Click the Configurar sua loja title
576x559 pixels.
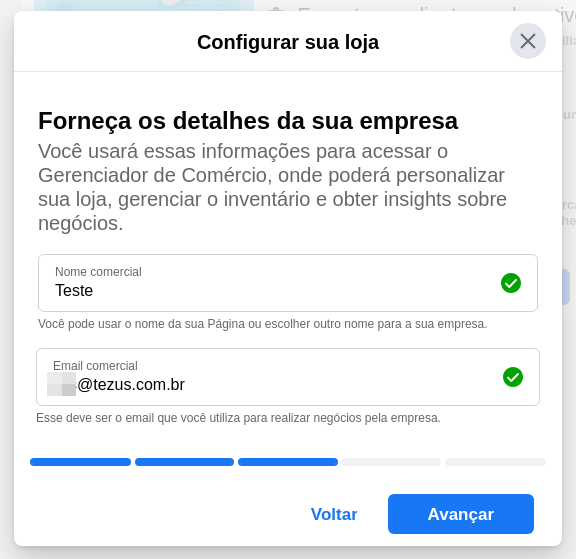(x=288, y=42)
